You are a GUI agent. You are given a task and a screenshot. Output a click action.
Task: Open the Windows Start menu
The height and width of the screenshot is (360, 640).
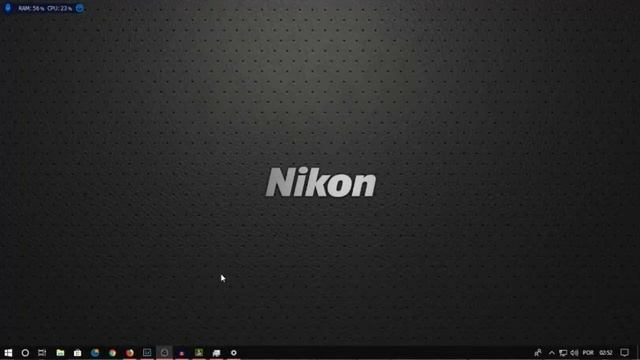(8, 353)
